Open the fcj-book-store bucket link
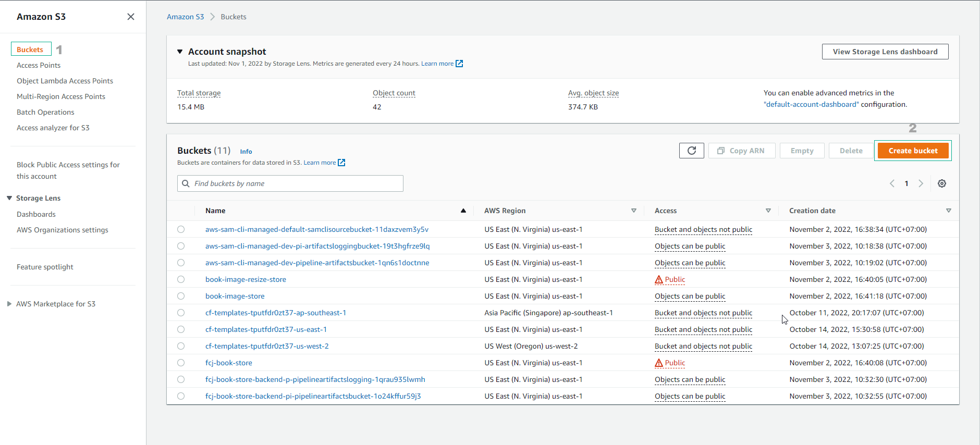Image resolution: width=980 pixels, height=445 pixels. 229,363
